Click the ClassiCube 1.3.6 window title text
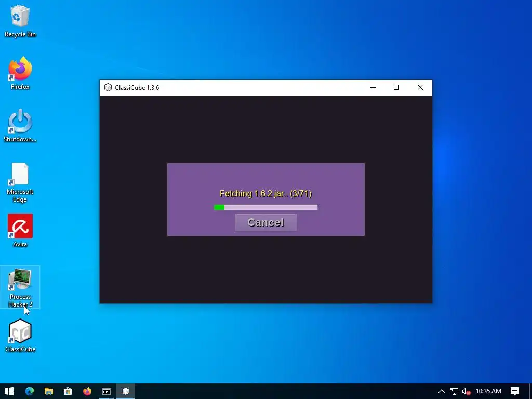Screen dimensions: 532x399 [137, 87]
